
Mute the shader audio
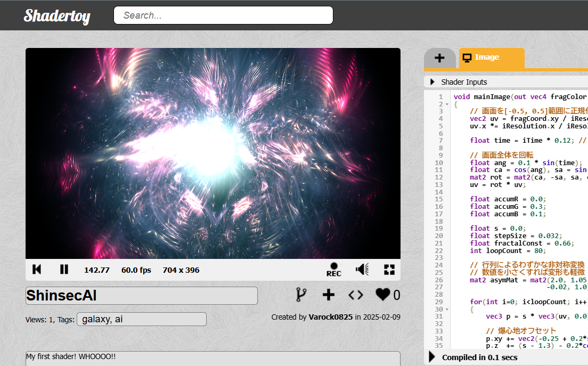click(x=362, y=270)
